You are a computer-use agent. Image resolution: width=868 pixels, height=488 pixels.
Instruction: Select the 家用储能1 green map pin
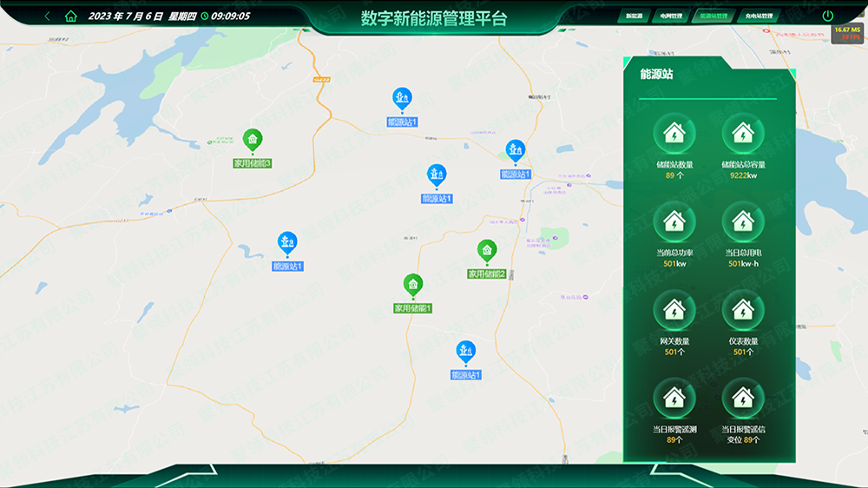click(413, 286)
